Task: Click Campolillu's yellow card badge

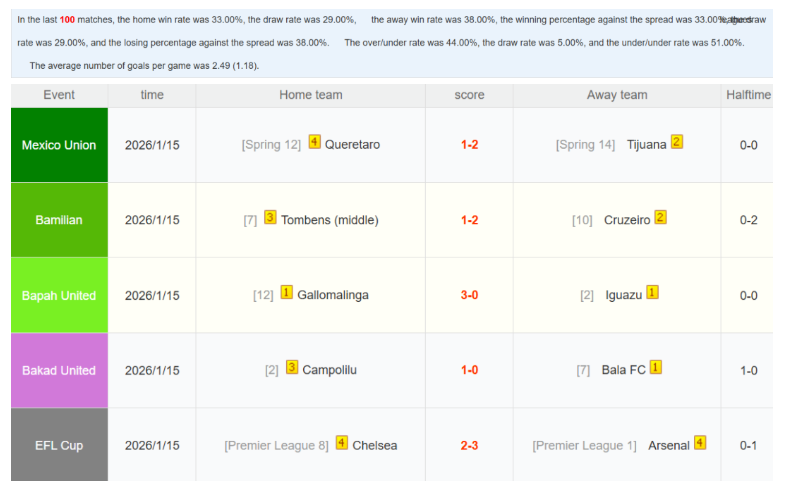Action: (x=292, y=368)
